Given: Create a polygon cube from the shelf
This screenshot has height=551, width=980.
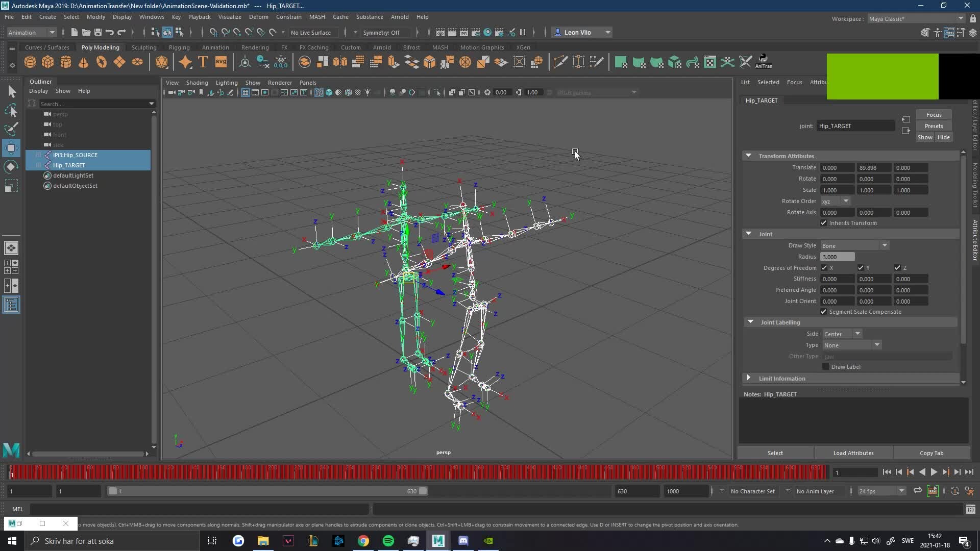Looking at the screenshot, I should (x=47, y=61).
